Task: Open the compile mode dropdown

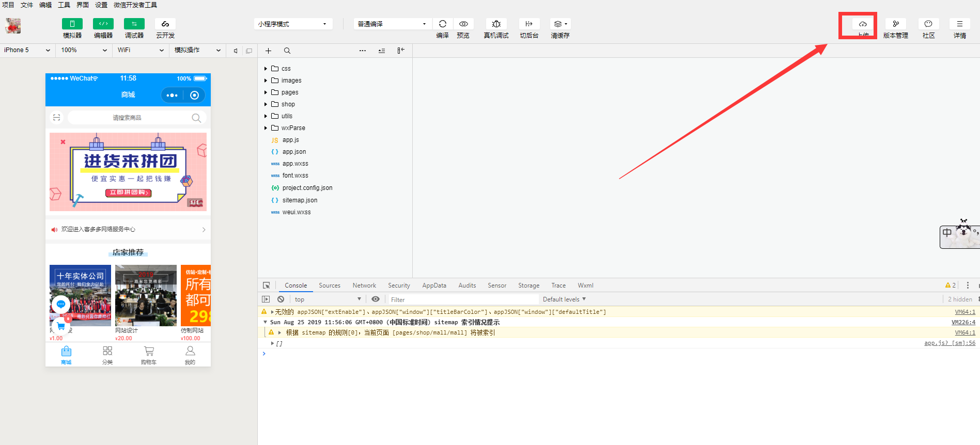Action: pyautogui.click(x=392, y=24)
